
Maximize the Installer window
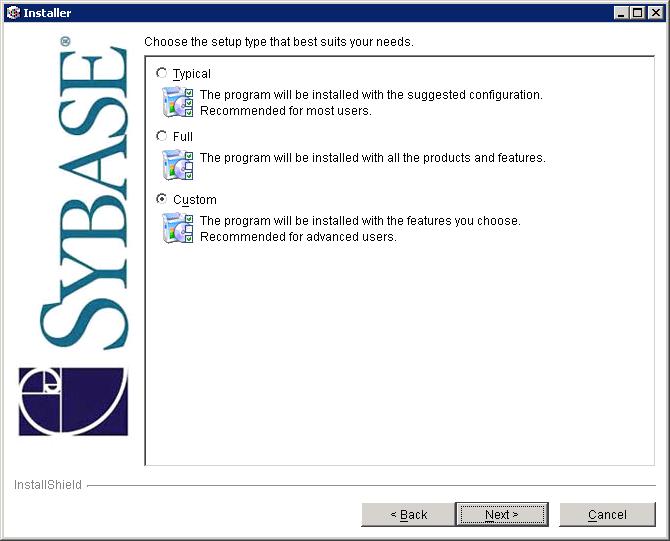tap(637, 13)
